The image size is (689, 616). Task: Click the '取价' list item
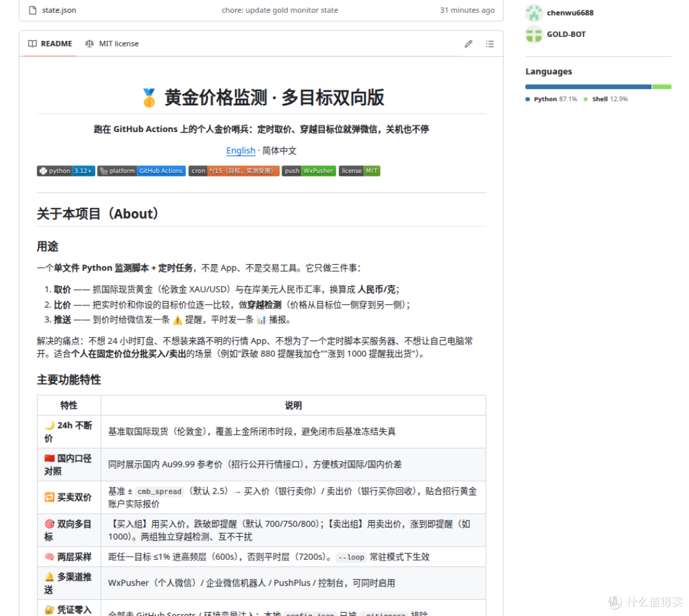[226, 290]
